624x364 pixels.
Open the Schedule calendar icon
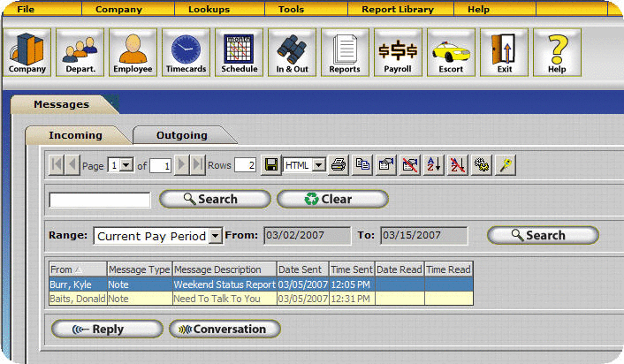click(x=239, y=51)
